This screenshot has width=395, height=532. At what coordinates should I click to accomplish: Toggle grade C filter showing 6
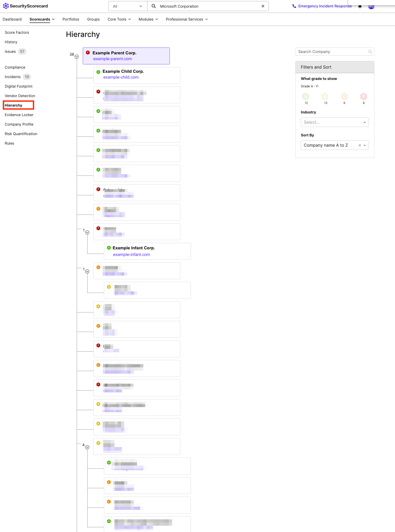click(x=344, y=97)
